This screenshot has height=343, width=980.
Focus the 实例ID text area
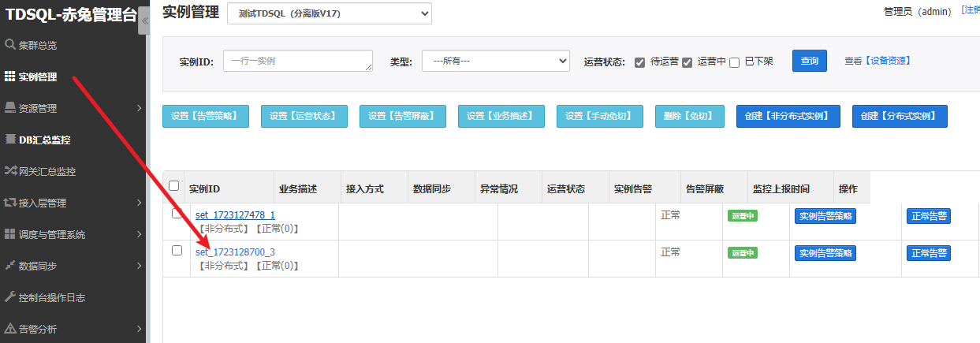point(298,61)
